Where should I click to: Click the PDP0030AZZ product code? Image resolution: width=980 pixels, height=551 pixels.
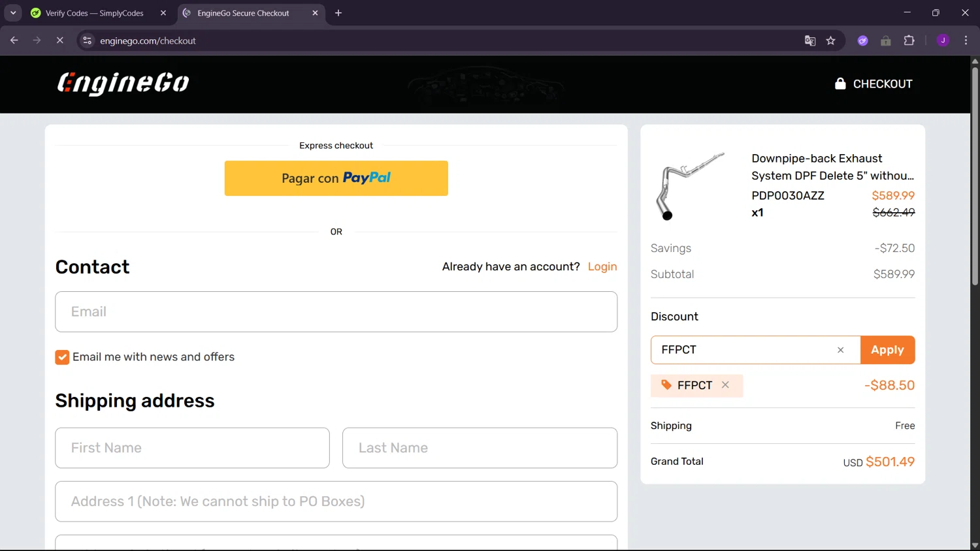point(788,195)
